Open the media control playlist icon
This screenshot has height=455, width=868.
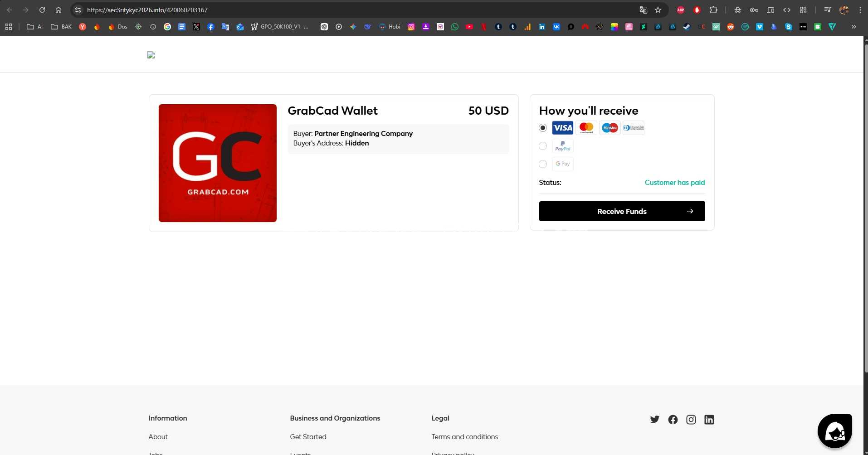coord(828,10)
